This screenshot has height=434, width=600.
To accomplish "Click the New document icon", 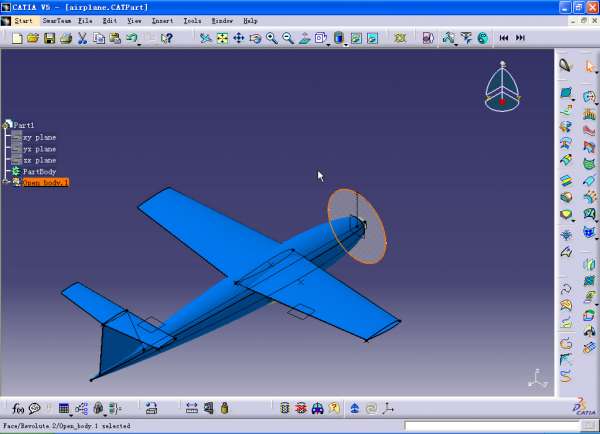I will point(17,38).
